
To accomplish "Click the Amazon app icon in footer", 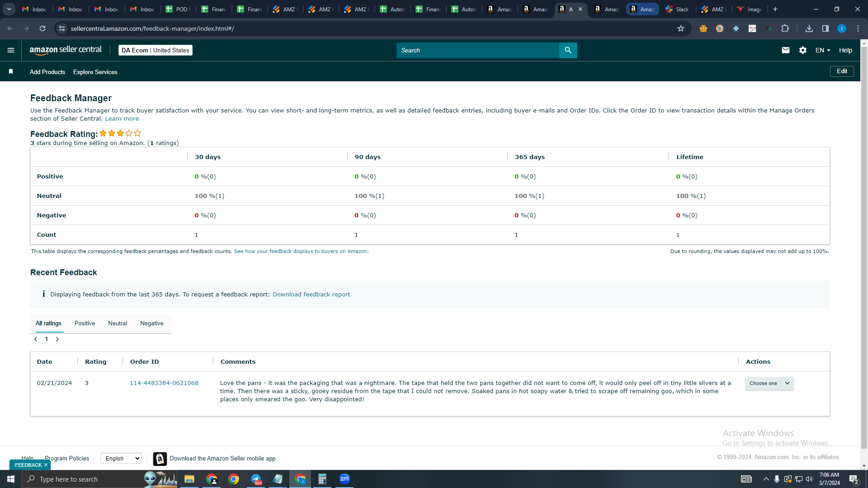I will (160, 459).
